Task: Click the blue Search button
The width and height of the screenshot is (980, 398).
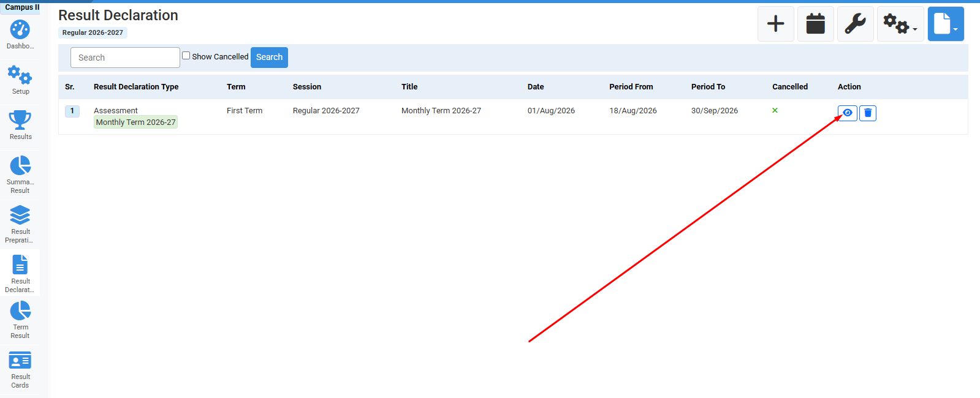Action: coord(269,57)
